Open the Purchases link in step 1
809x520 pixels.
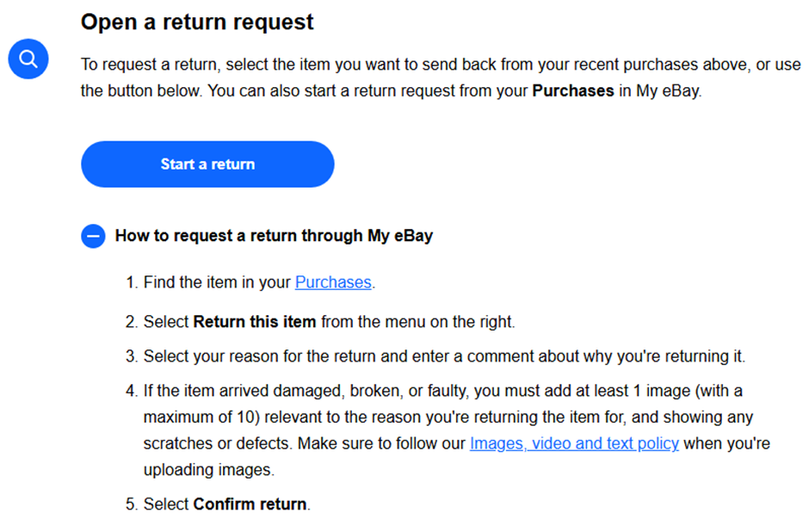pyautogui.click(x=333, y=283)
